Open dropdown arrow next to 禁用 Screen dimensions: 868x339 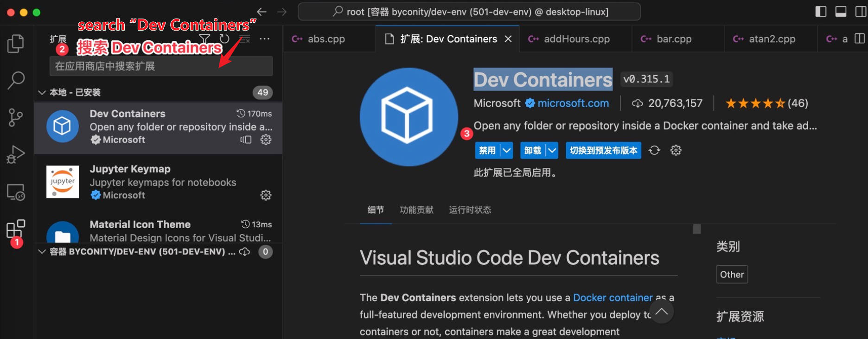tap(506, 150)
